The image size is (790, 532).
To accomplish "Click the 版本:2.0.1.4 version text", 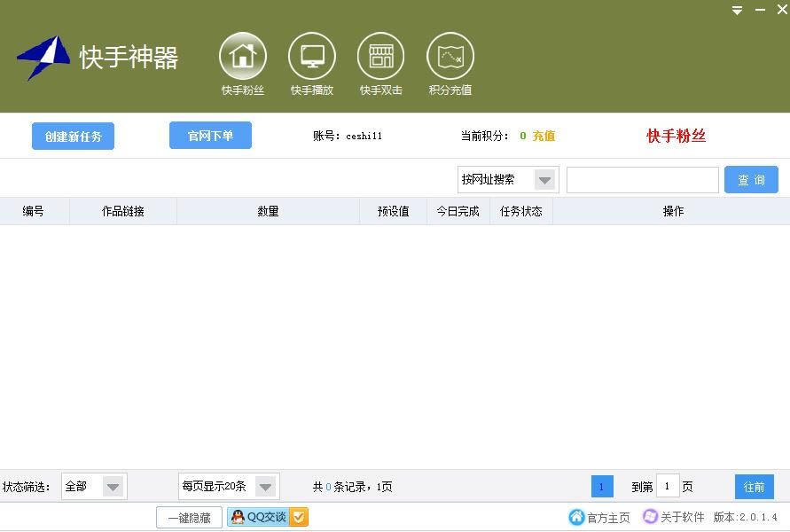I will click(745, 517).
